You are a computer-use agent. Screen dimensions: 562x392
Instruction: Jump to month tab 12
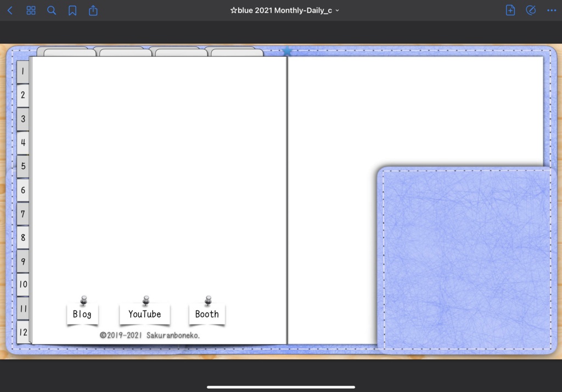[23, 332]
